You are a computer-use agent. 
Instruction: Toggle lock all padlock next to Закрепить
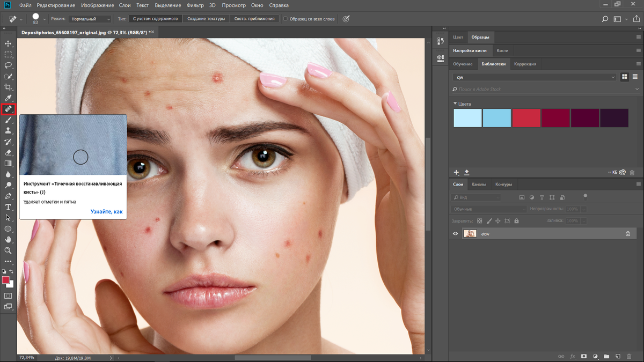tap(516, 220)
